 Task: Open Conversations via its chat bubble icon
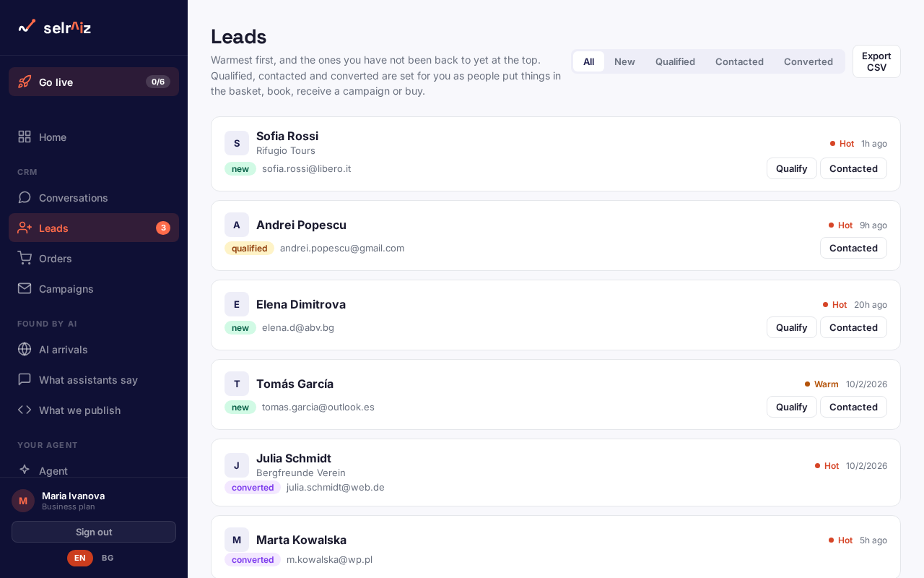[25, 197]
